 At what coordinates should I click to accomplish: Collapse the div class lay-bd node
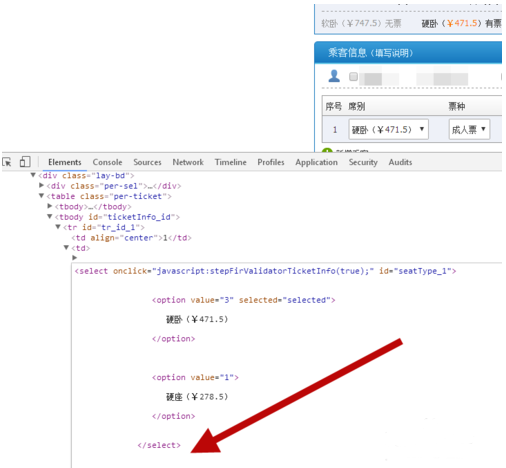coord(33,175)
